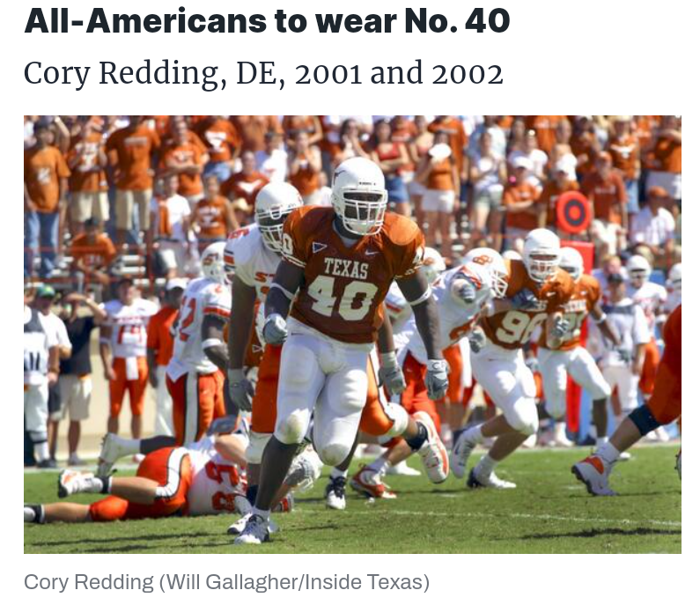Click the Nike swoosh on jersey 40
This screenshot has width=700, height=605.
372,252
